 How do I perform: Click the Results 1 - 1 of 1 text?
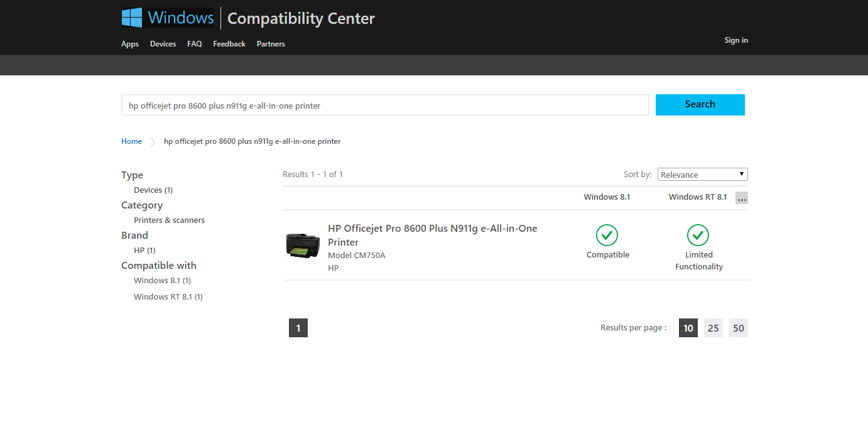(313, 174)
